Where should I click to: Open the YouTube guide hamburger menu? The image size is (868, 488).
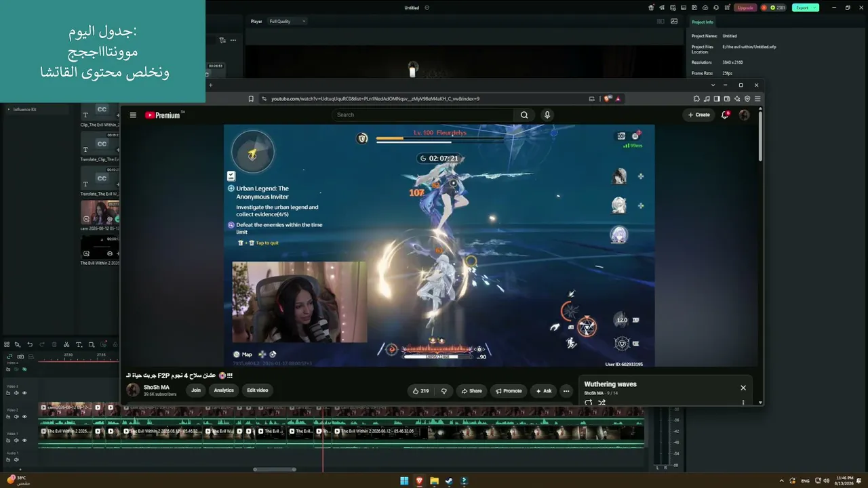pyautogui.click(x=133, y=115)
